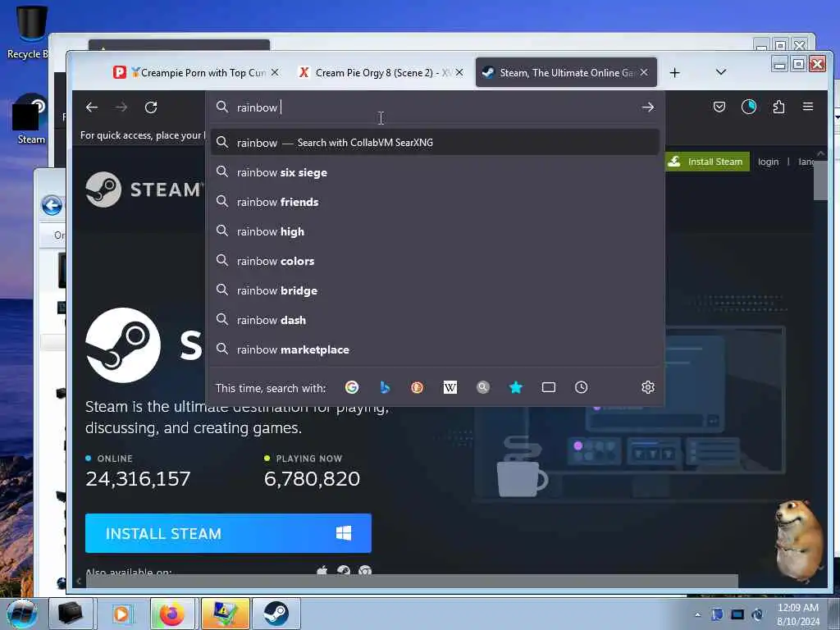Select the Steam, The Ultimate Online Game tab
Screen dimensions: 840x630
pyautogui.click(x=566, y=72)
